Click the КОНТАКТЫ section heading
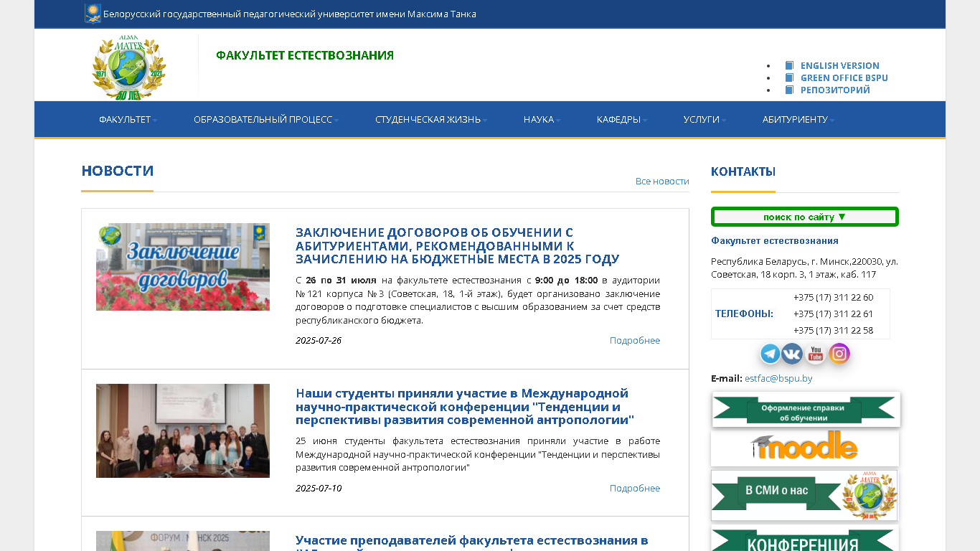The image size is (980, 551). pos(743,171)
